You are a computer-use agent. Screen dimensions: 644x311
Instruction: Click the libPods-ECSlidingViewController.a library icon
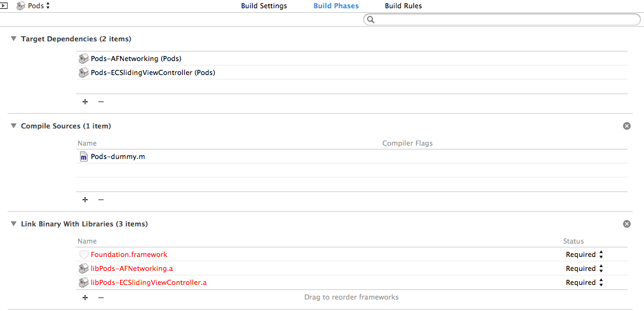[83, 282]
